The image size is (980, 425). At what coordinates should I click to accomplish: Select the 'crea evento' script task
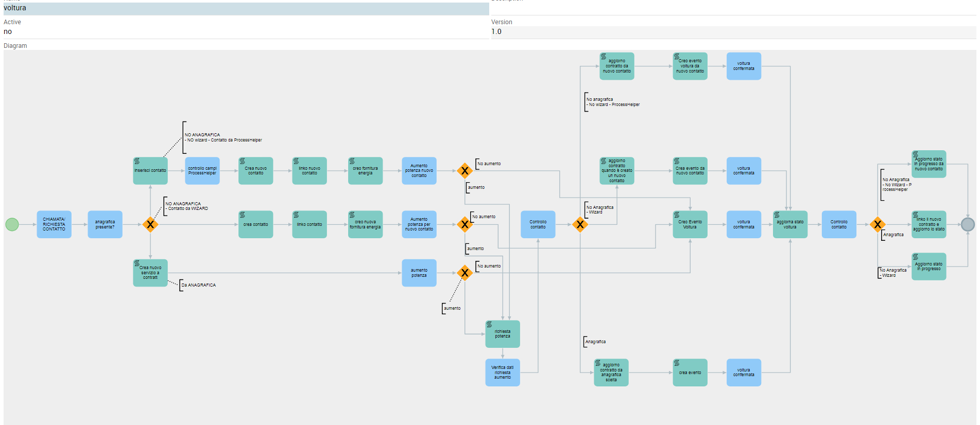point(690,373)
